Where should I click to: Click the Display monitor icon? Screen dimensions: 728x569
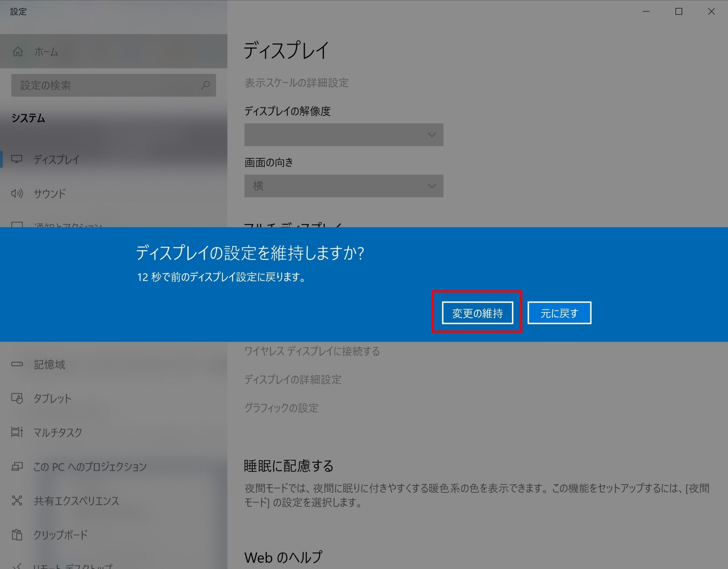(x=17, y=159)
